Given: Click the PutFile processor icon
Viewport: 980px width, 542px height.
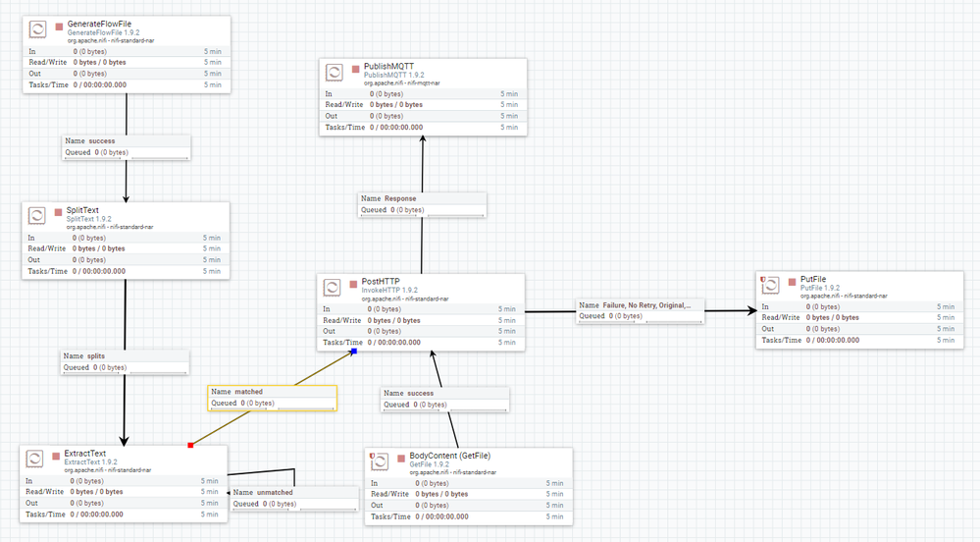Looking at the screenshot, I should 771,285.
